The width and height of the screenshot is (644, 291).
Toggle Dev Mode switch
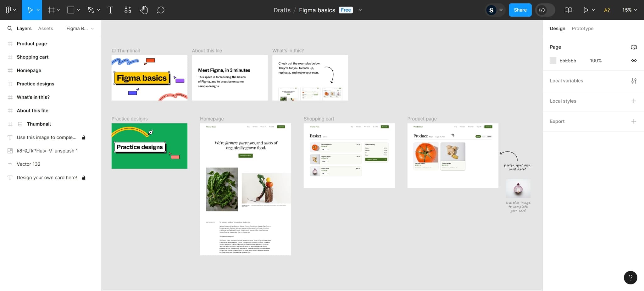pos(545,10)
